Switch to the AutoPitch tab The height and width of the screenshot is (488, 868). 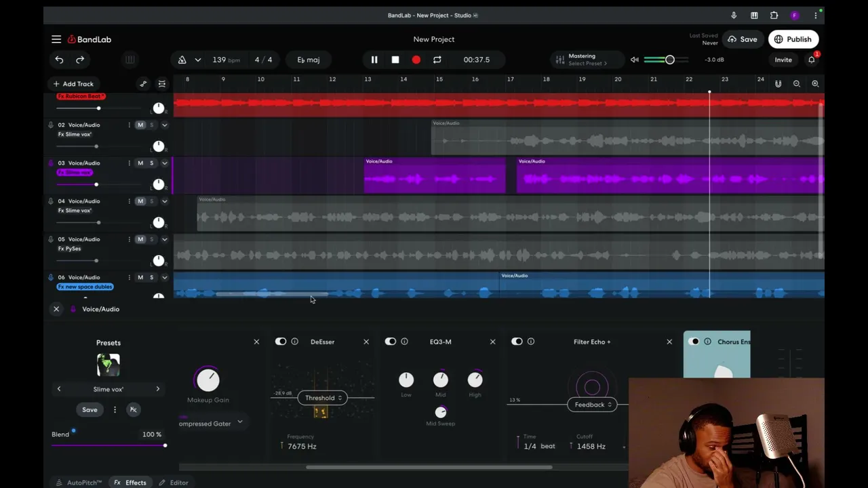pyautogui.click(x=79, y=483)
